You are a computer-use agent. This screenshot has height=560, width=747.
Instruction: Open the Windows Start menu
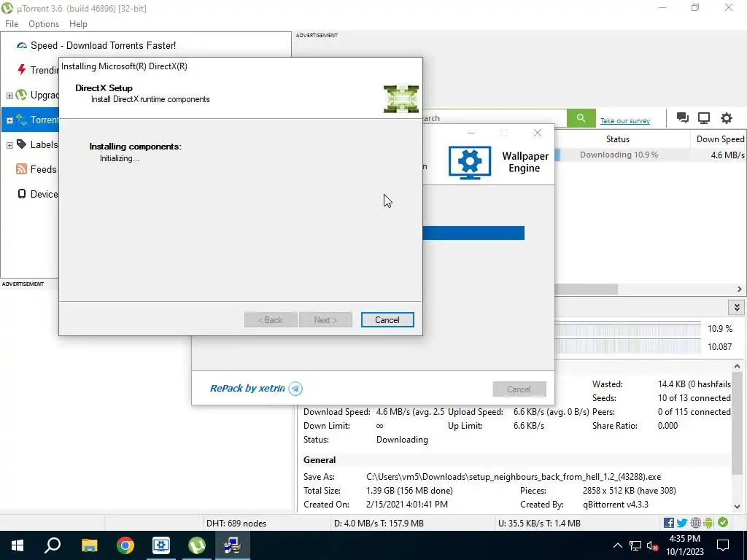point(18,545)
